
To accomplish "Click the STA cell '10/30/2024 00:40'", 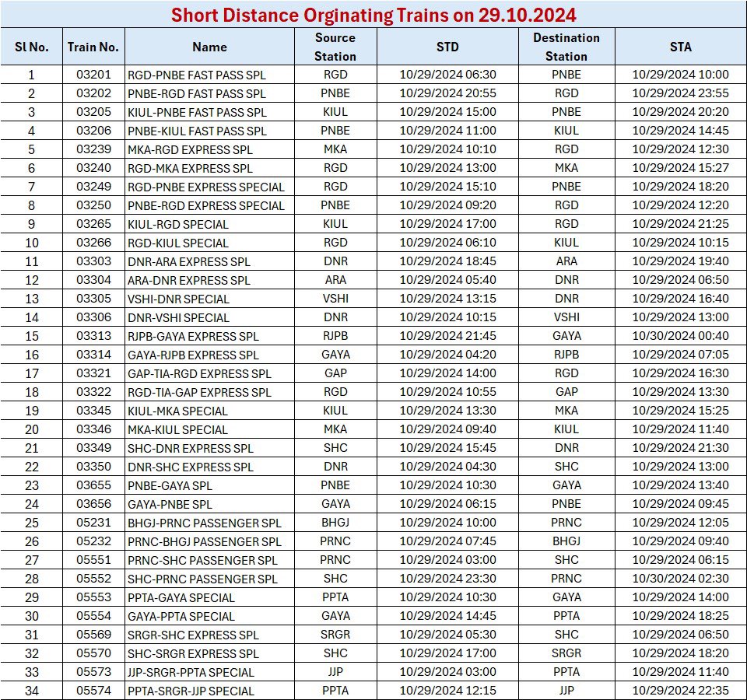I will [680, 336].
